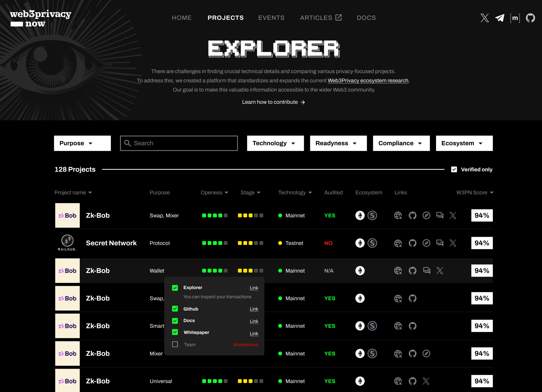
Task: Open the X icon in Secret Network row
Action: (453, 243)
